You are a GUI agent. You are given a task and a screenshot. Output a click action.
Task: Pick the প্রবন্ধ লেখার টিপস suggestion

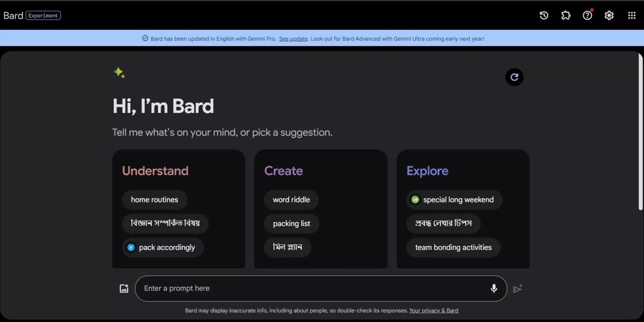[443, 223]
